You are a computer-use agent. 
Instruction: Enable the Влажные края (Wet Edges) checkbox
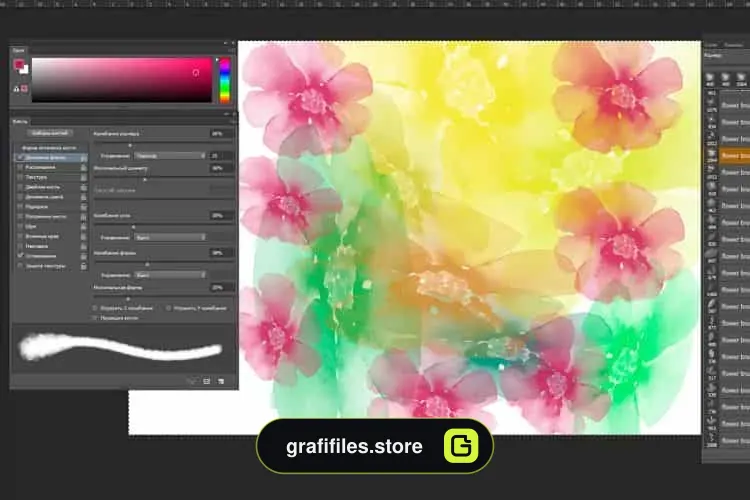(20, 236)
